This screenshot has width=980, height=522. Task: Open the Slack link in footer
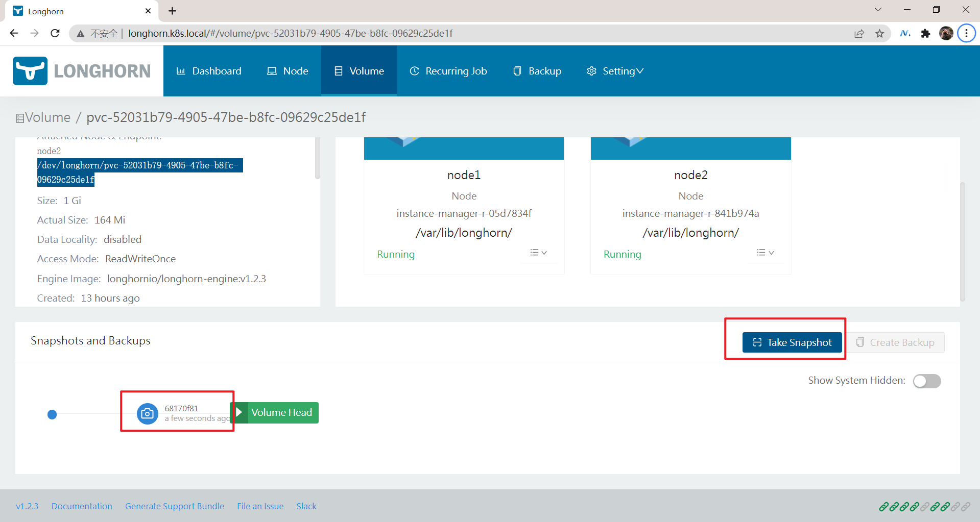click(306, 506)
